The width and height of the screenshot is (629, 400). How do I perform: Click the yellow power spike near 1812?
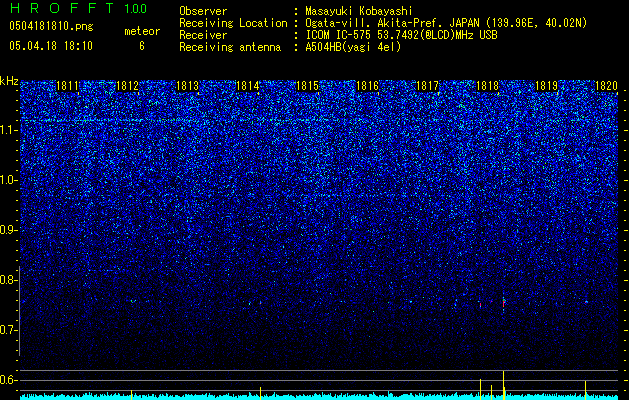point(131,394)
